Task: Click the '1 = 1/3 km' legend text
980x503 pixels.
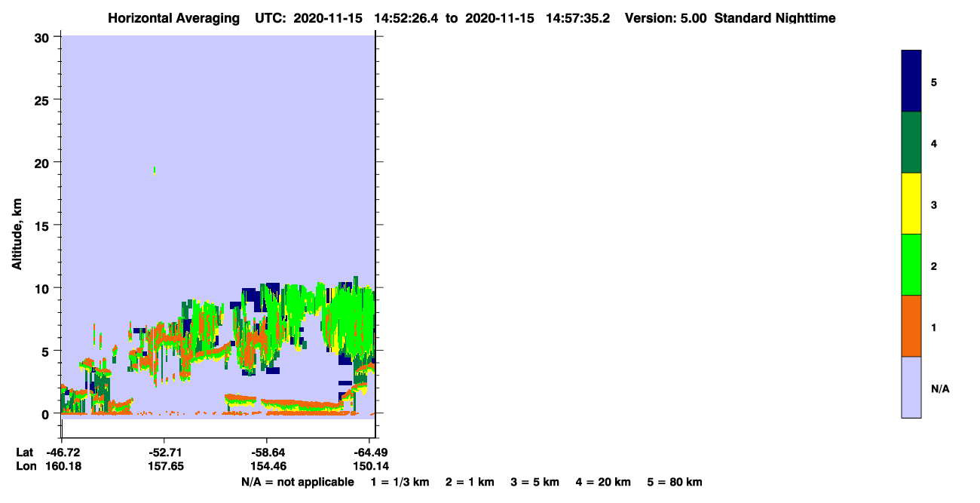Action: point(400,483)
